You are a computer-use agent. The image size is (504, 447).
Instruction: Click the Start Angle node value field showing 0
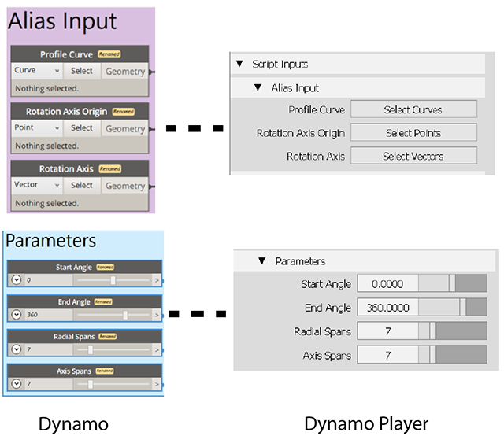[48, 280]
